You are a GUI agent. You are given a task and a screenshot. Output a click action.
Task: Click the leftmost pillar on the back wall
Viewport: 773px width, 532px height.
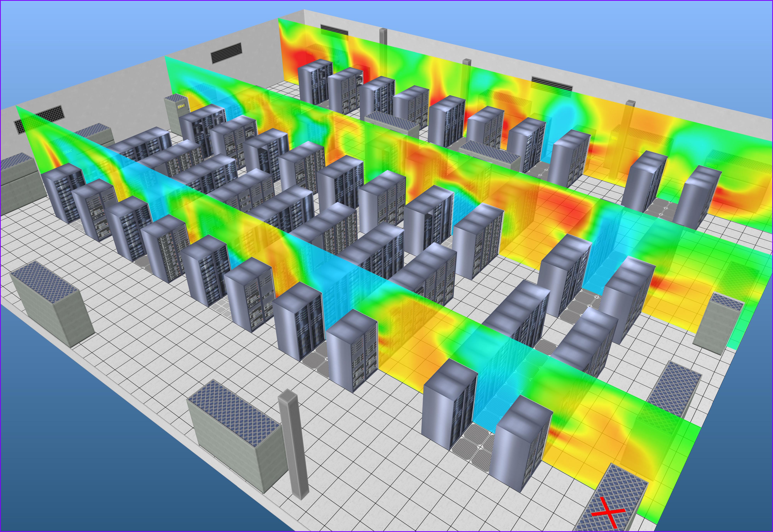tap(383, 36)
